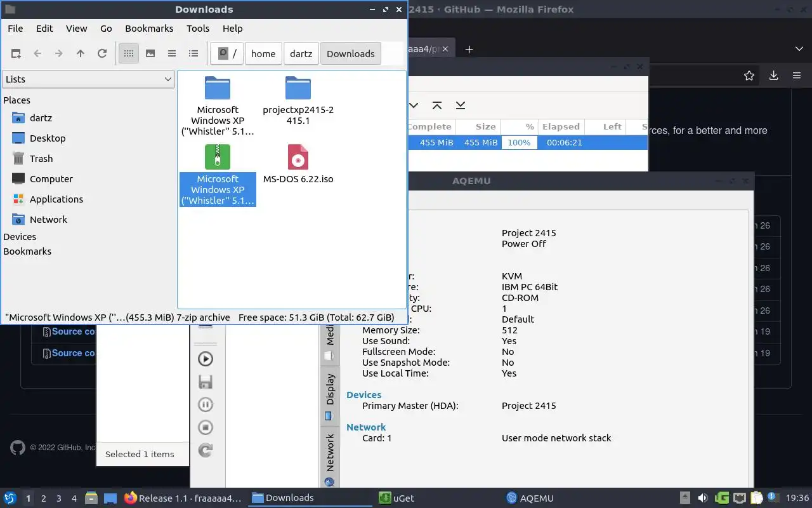Click the Bookmarks section header in sidebar
The height and width of the screenshot is (508, 812).
tap(27, 251)
